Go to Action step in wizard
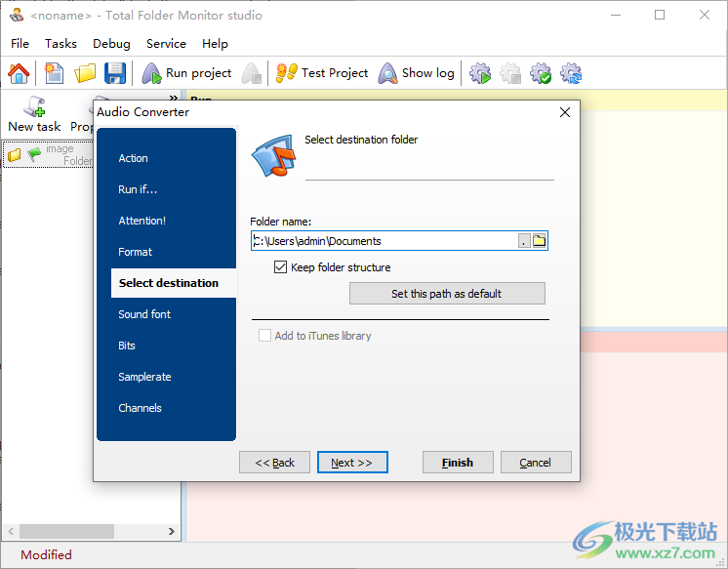This screenshot has height=569, width=728. click(134, 158)
